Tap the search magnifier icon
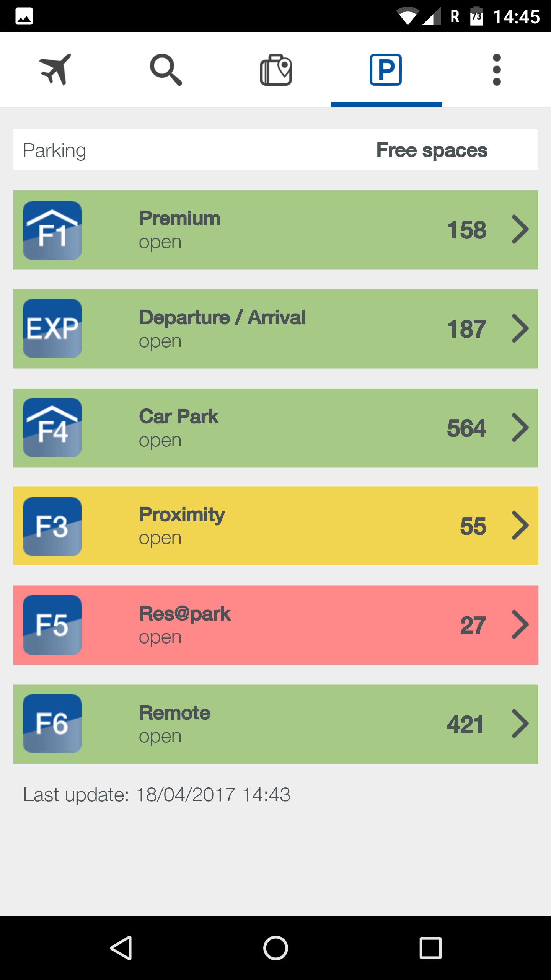 click(166, 70)
